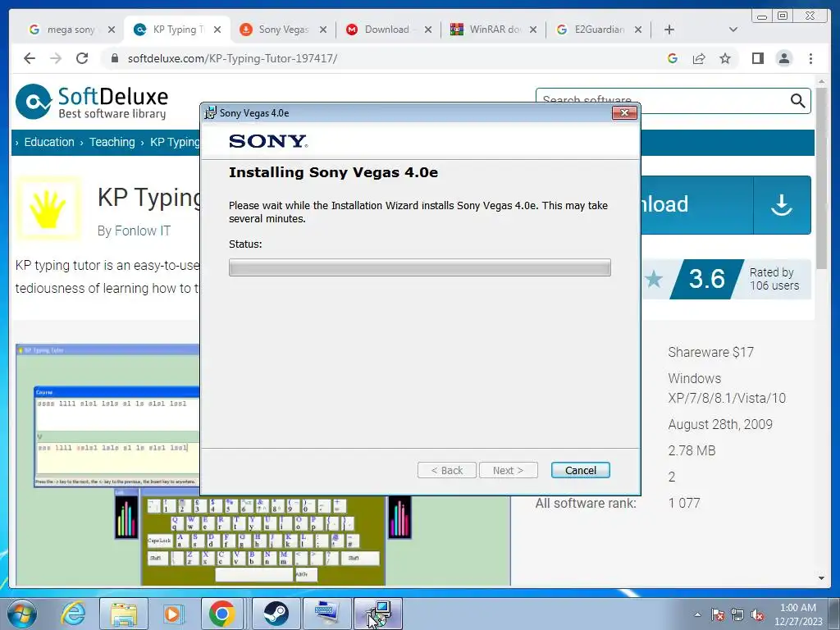Screen dimensions: 840x630
Task: Click the lock icon in address bar
Action: tap(114, 58)
